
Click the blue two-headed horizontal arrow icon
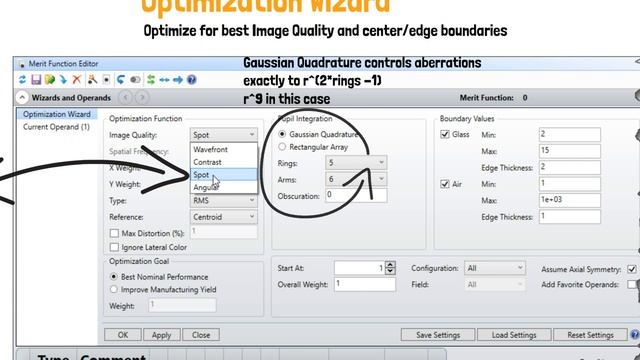pos(164,80)
